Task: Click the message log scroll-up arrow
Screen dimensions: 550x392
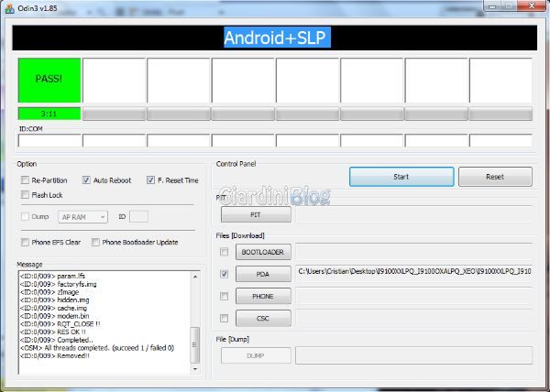Action: click(x=195, y=277)
